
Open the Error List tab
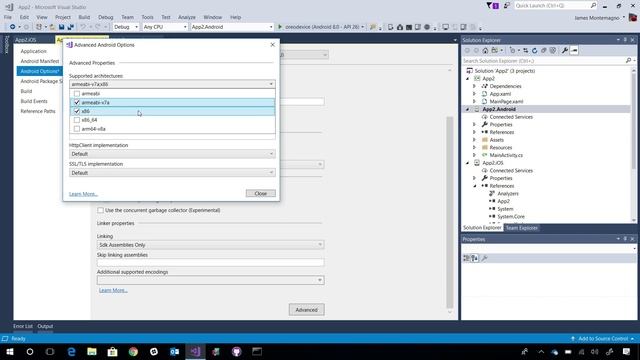pos(23,326)
